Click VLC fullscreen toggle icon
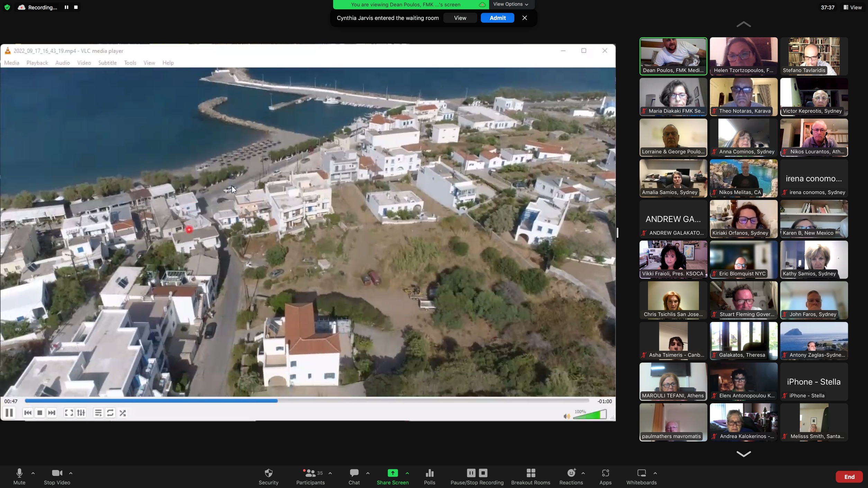 [69, 413]
